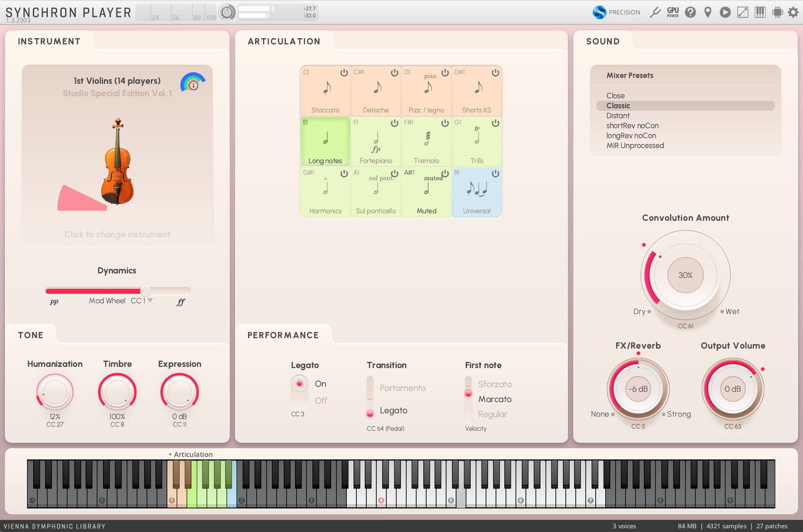Toggle the piano keyboard icon in toolbar
Screen dimensions: 803x532
(x=760, y=12)
